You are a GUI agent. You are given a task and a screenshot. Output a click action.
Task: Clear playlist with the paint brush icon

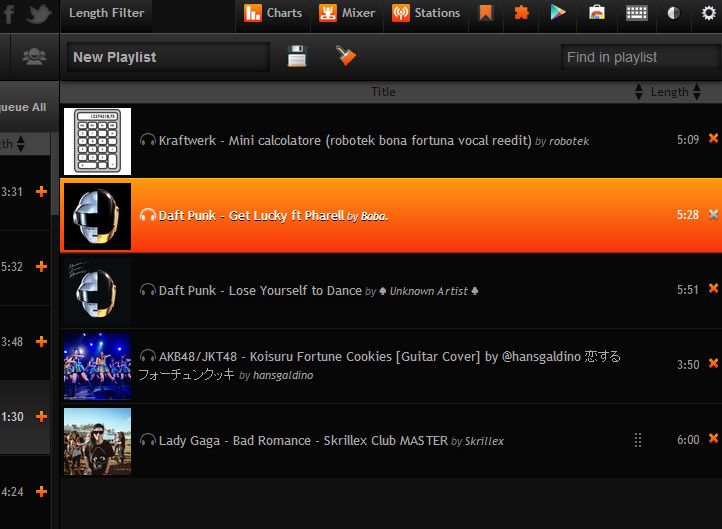click(346, 56)
